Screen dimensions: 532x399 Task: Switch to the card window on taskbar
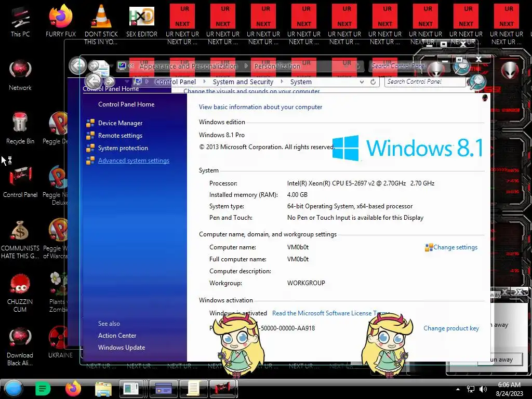tap(164, 389)
